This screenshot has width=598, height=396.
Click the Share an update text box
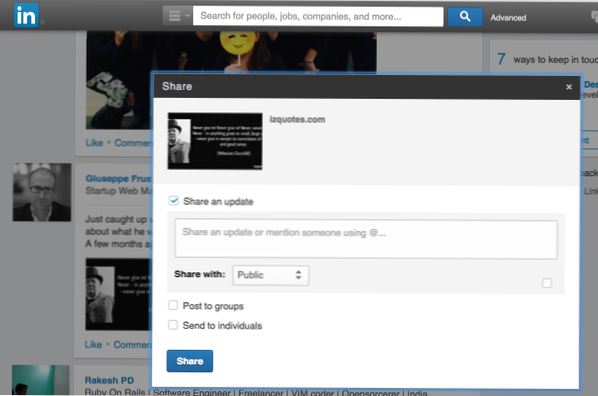coord(366,240)
